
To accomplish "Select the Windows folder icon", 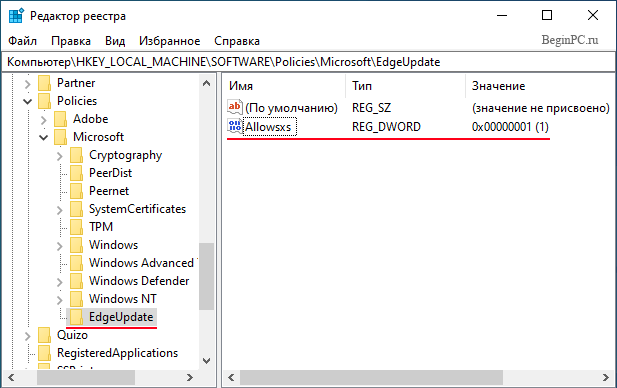I will [76, 245].
